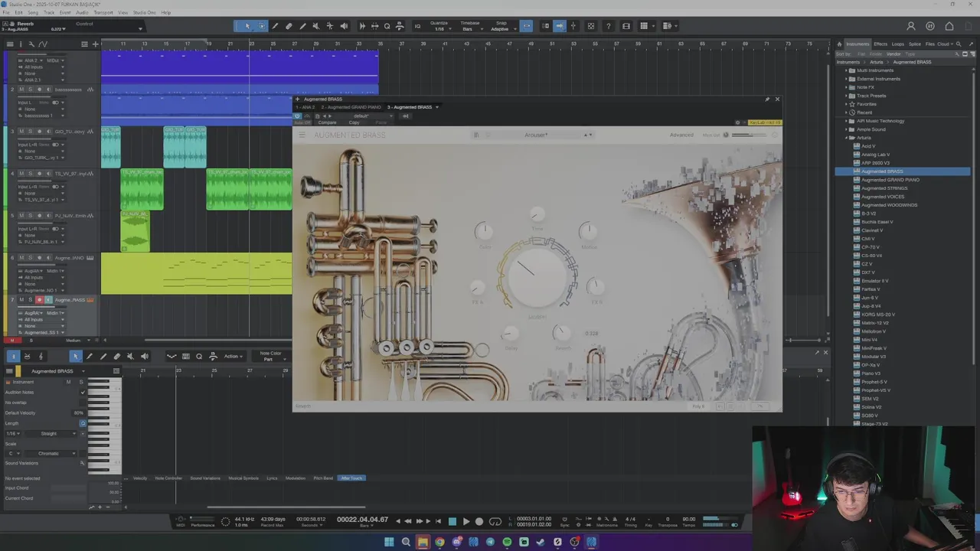Image resolution: width=980 pixels, height=551 pixels.
Task: Collapse the Arturia folder in browser
Action: 847,138
